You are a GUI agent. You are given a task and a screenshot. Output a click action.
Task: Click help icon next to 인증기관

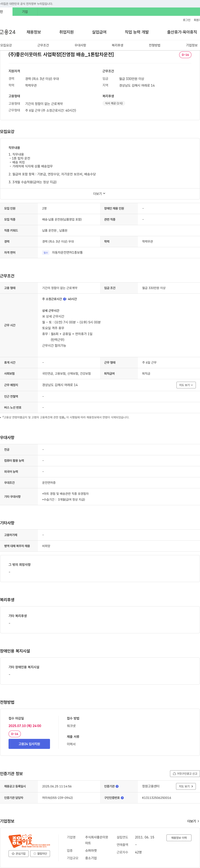coord(117,786)
